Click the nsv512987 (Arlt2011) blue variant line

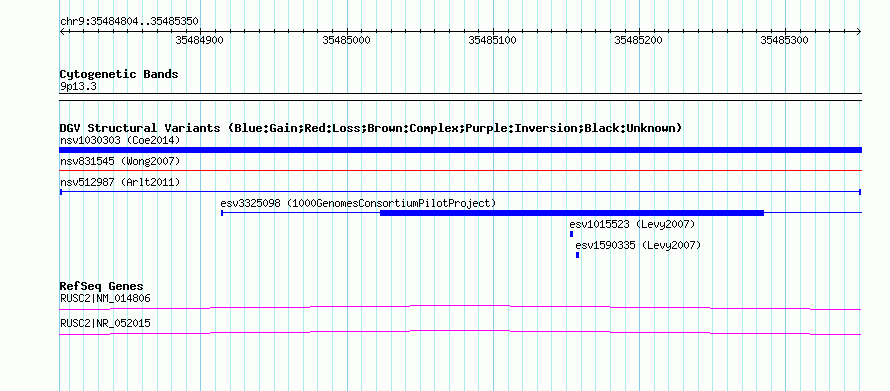tap(460, 192)
